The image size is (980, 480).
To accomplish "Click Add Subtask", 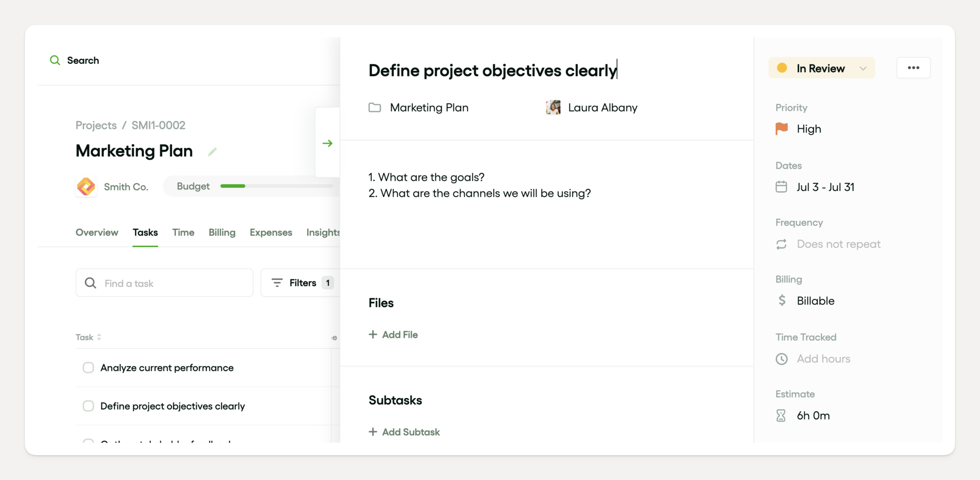I will click(404, 432).
